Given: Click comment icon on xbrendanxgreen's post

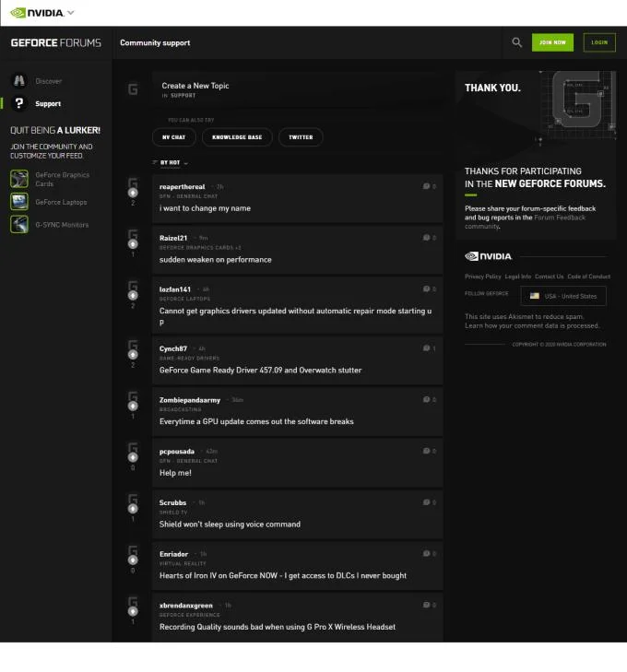Looking at the screenshot, I should 426,605.
